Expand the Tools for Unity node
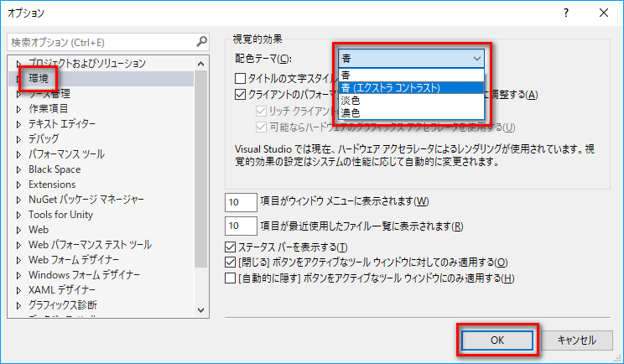The image size is (624, 364). point(18,215)
